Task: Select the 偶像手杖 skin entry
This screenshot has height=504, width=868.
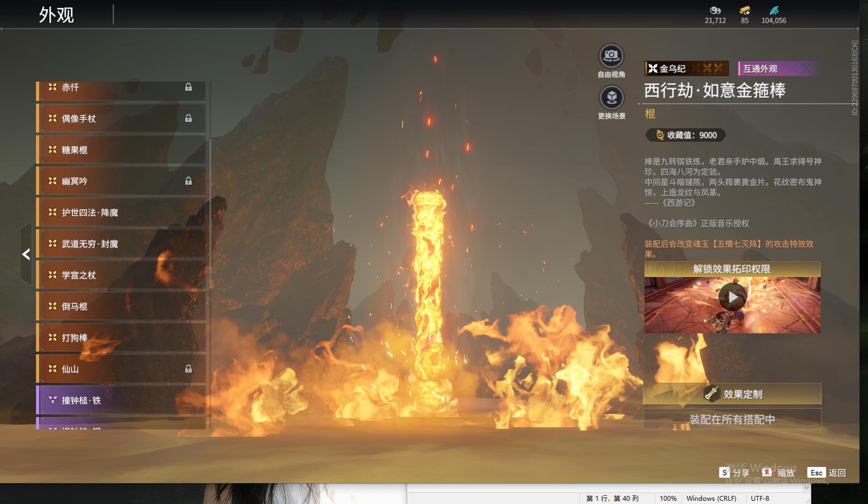Action: click(121, 118)
